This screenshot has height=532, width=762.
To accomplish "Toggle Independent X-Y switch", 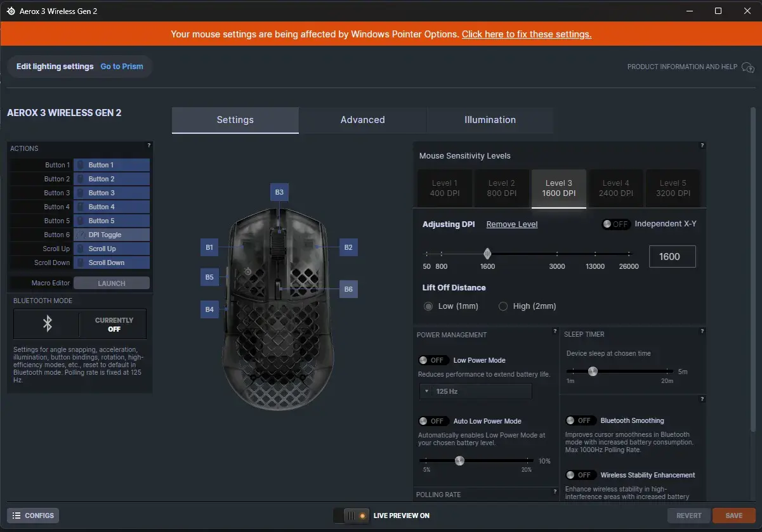I will point(615,224).
